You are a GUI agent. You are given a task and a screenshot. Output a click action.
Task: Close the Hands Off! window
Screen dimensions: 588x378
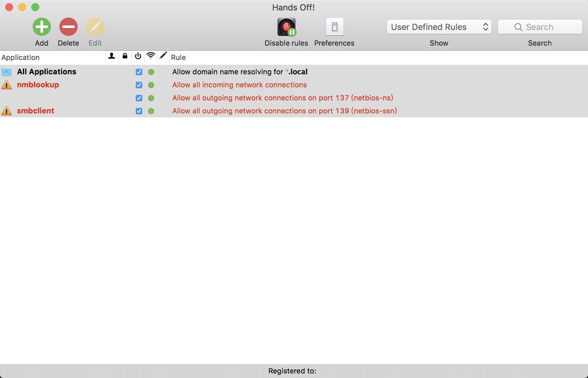pyautogui.click(x=9, y=7)
